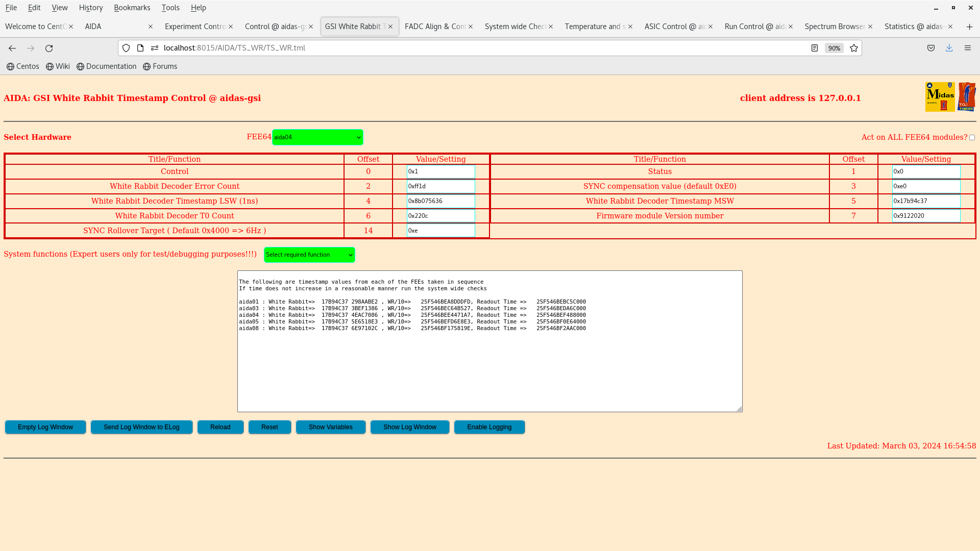This screenshot has width=980, height=551.
Task: Click the 90% zoom level indicator
Action: pos(834,48)
